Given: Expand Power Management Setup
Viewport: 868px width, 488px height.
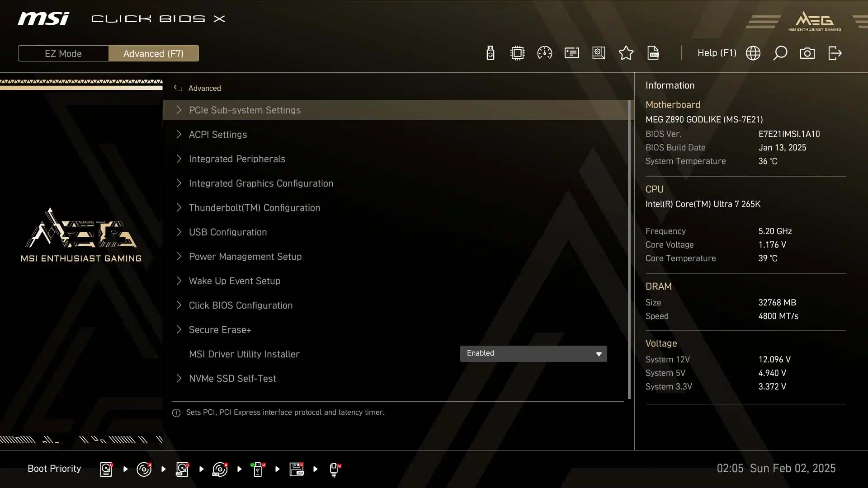Looking at the screenshot, I should point(396,256).
